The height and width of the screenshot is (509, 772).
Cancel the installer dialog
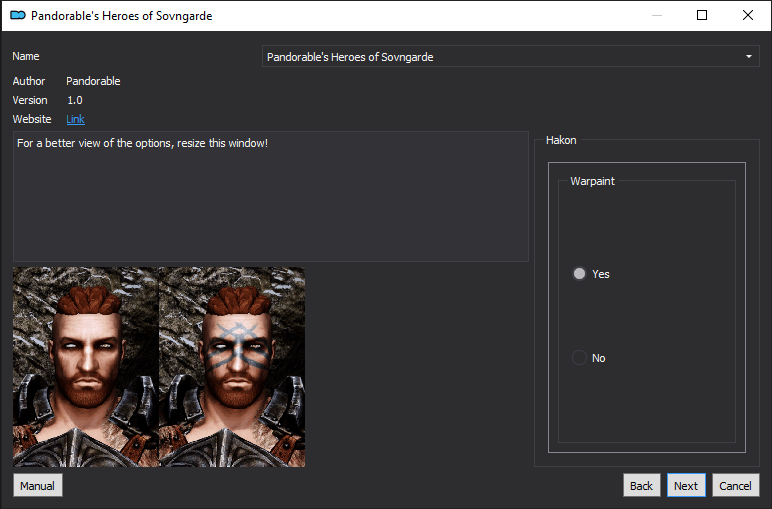click(x=736, y=486)
